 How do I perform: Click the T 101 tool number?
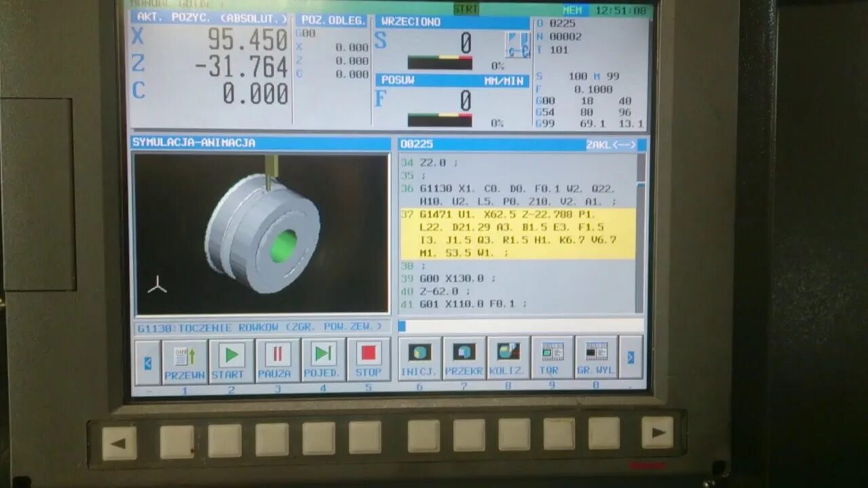click(x=553, y=49)
